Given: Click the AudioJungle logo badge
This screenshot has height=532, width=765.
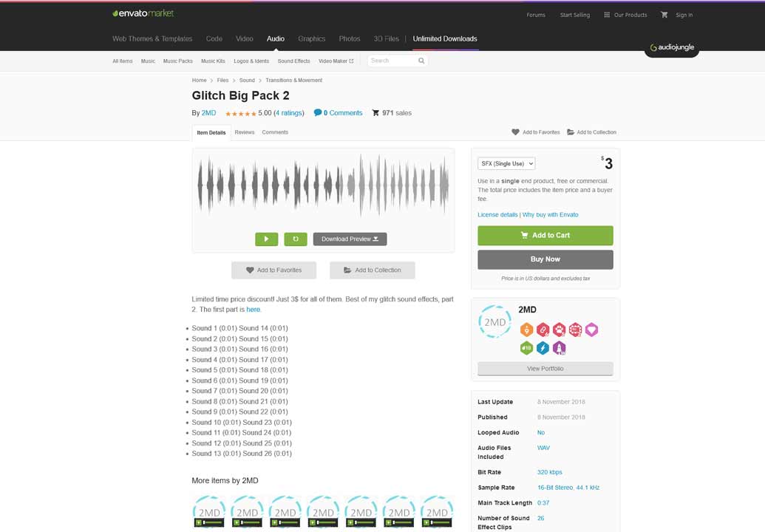Looking at the screenshot, I should coord(671,48).
